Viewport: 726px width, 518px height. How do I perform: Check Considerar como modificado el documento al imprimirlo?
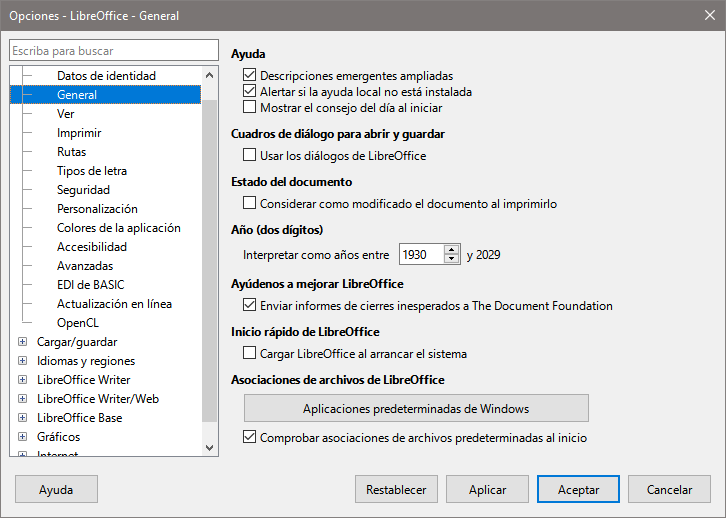tap(250, 203)
